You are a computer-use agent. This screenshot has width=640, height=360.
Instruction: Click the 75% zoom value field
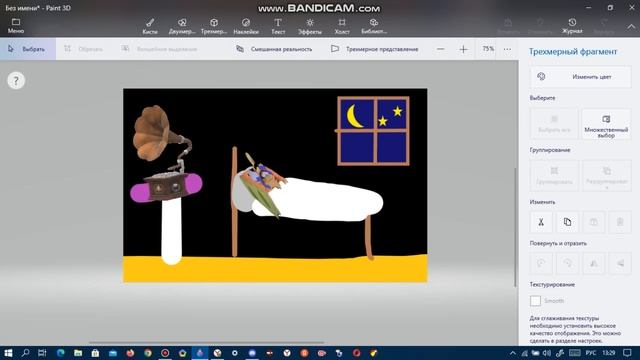tap(488, 49)
